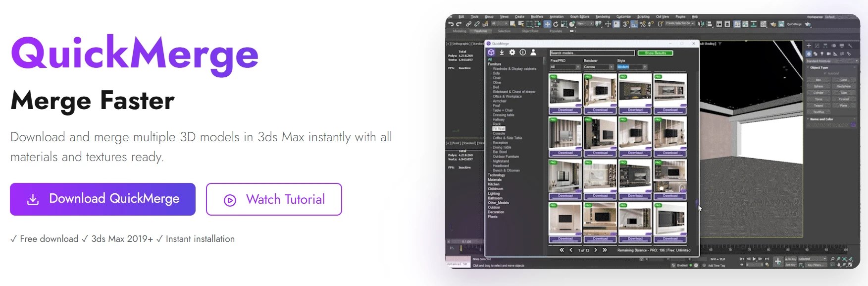
Task: Click the Redo arrow icon
Action: point(459,24)
